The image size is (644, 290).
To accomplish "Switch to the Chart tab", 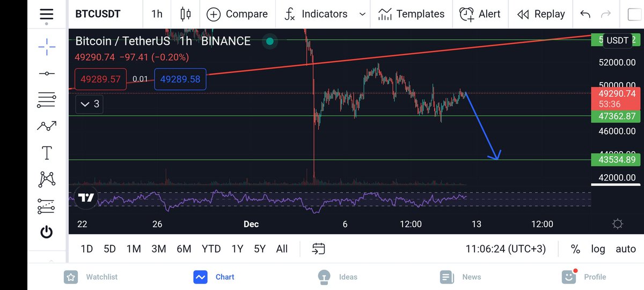I will point(214,277).
